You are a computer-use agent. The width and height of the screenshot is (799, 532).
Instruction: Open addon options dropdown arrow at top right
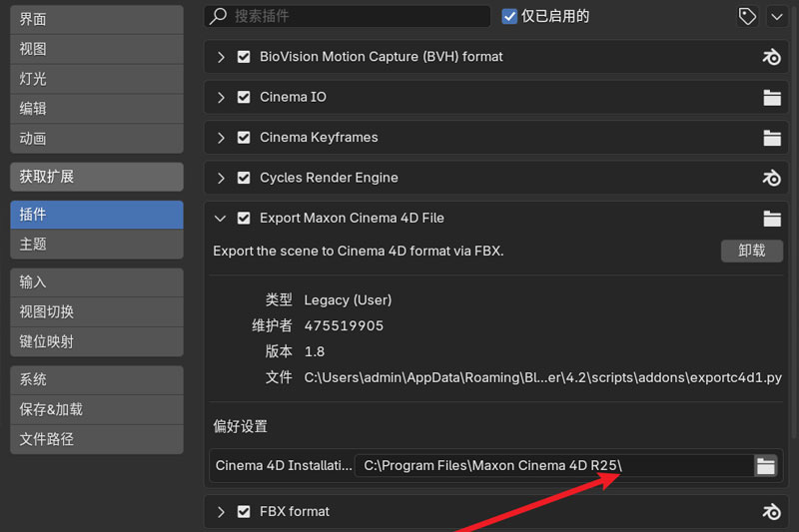click(x=777, y=16)
